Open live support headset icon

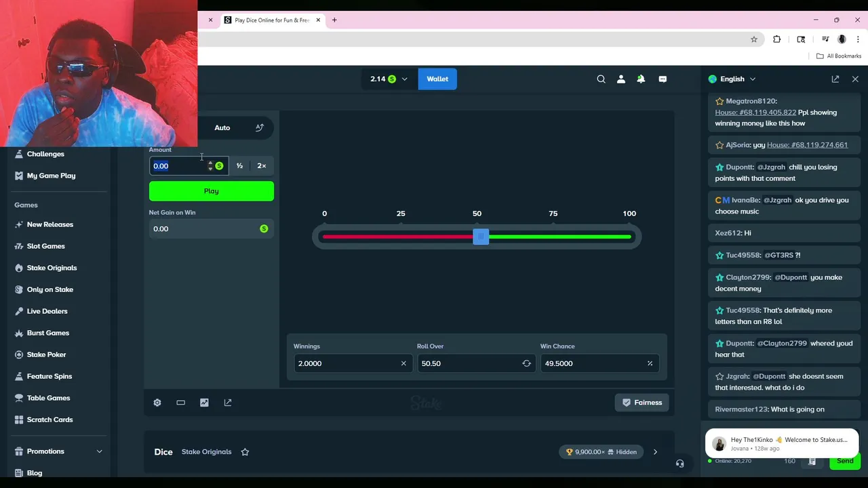(x=679, y=464)
